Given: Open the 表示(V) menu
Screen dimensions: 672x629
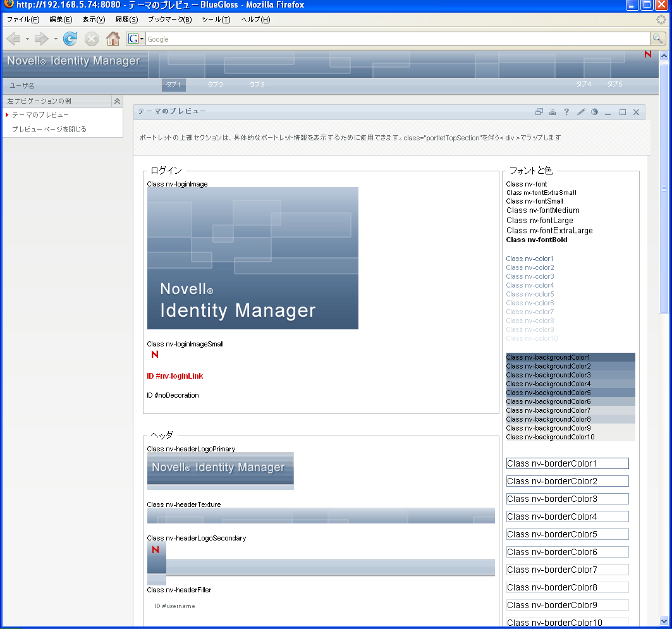Looking at the screenshot, I should pyautogui.click(x=94, y=20).
